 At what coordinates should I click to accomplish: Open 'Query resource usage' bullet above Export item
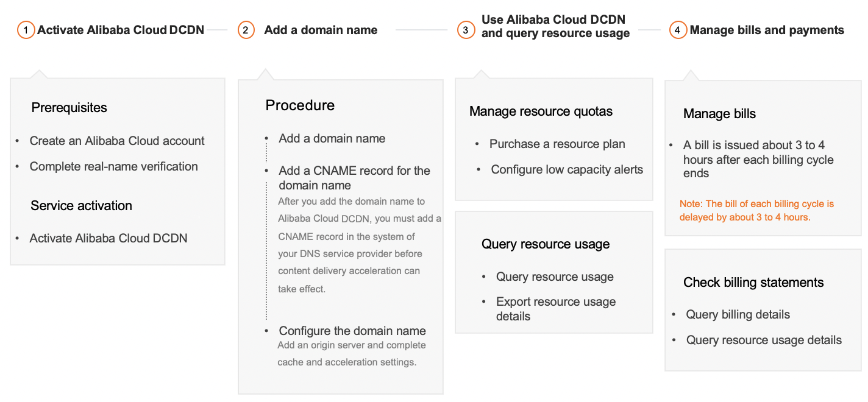[555, 277]
